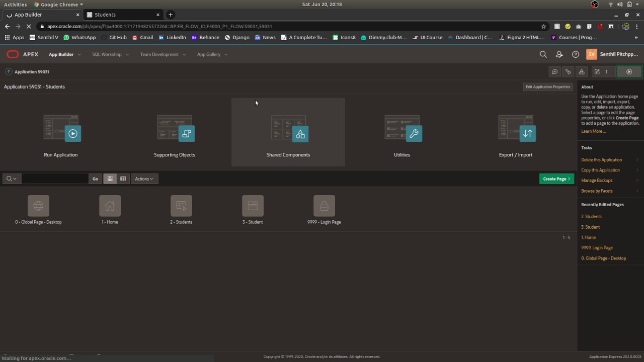The height and width of the screenshot is (362, 644).
Task: Open the WhatsApp bookmark
Action: [79, 37]
